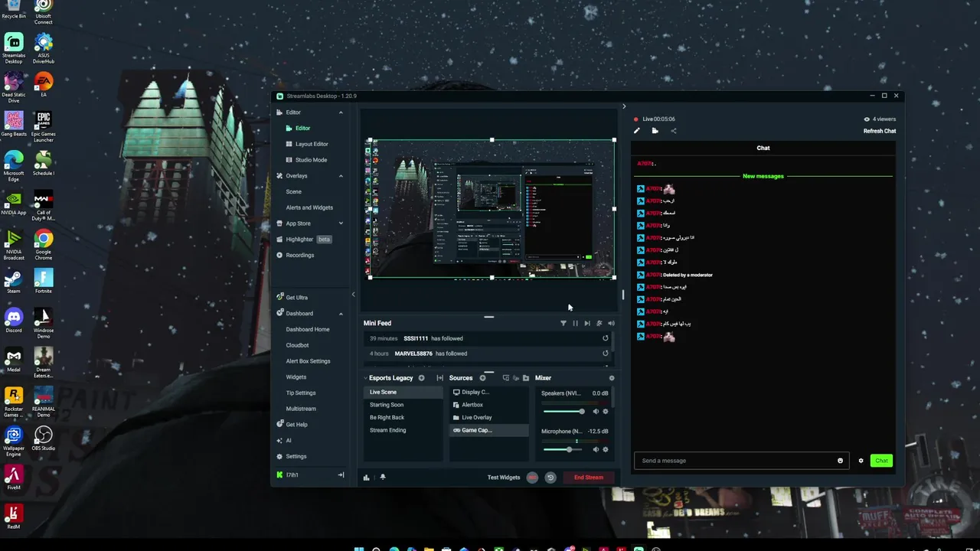Send message with the green Chat button

pyautogui.click(x=881, y=461)
